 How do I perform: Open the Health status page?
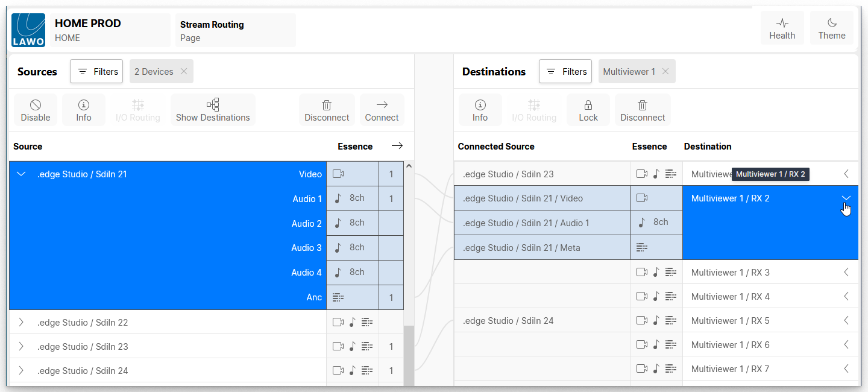[x=782, y=29]
